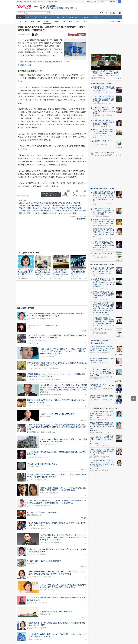Open ranking 2 article ブレイクから12年

[x=104, y=99]
